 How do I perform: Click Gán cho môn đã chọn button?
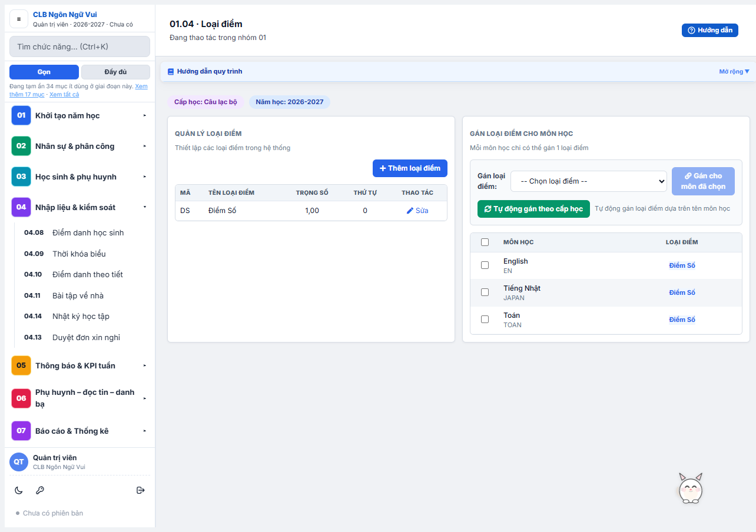(703, 181)
